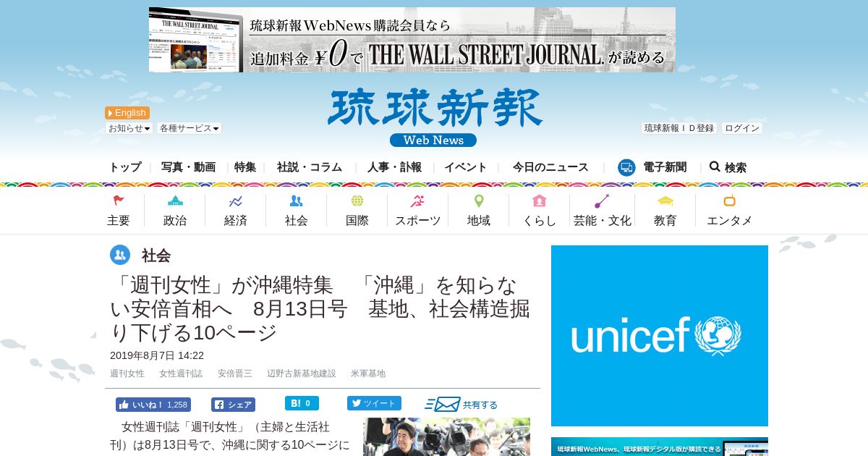Image resolution: width=868 pixels, height=456 pixels.
Task: Click the ログイン button
Action: 742,128
